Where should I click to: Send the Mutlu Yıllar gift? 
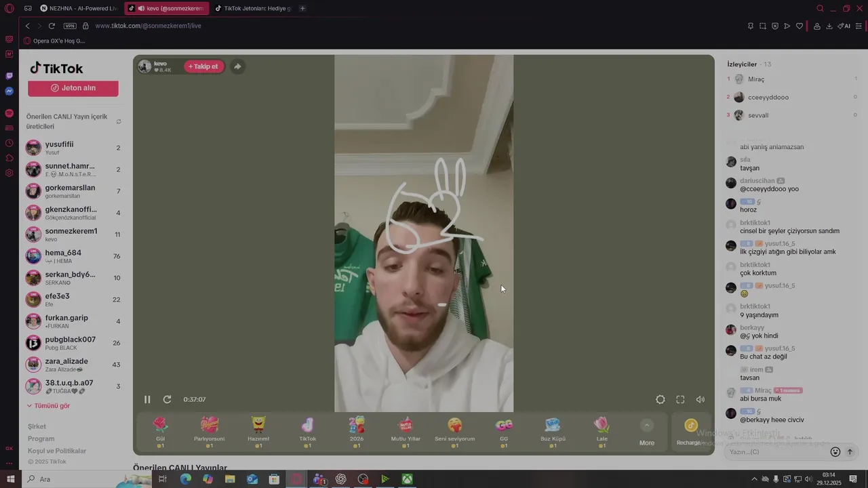tap(406, 432)
